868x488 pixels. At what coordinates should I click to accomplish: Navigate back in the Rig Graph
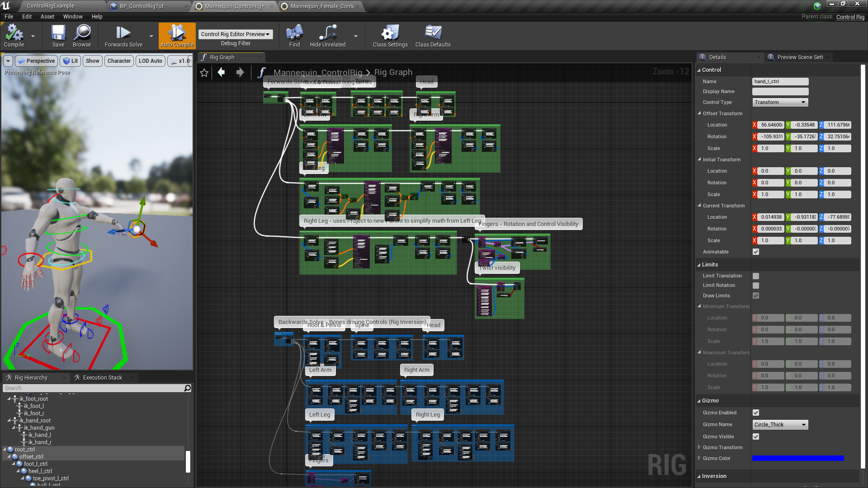221,72
